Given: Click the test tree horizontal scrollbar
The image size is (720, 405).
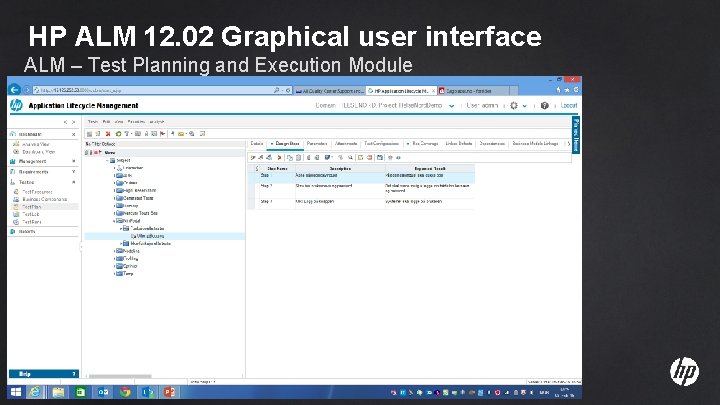Looking at the screenshot, I should 120,376.
